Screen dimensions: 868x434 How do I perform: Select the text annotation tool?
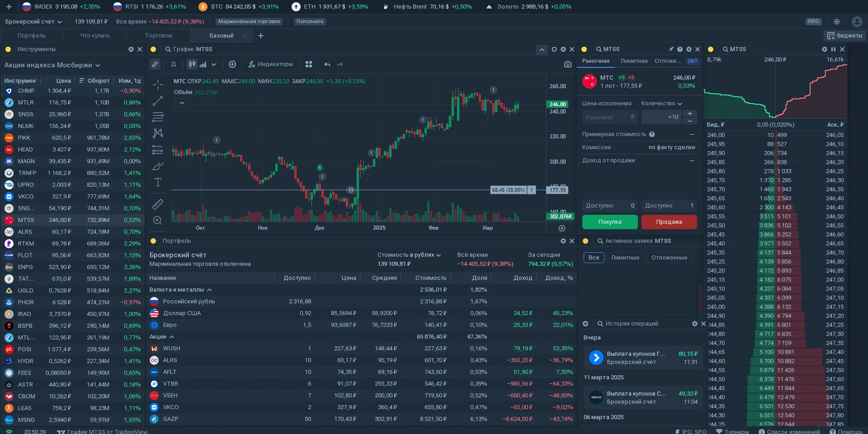[158, 183]
